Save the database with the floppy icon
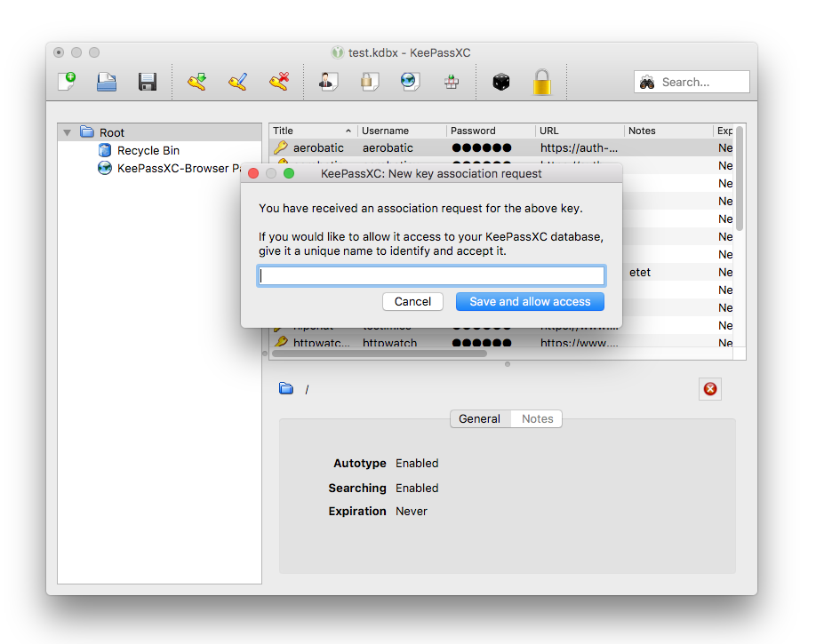 tap(148, 82)
